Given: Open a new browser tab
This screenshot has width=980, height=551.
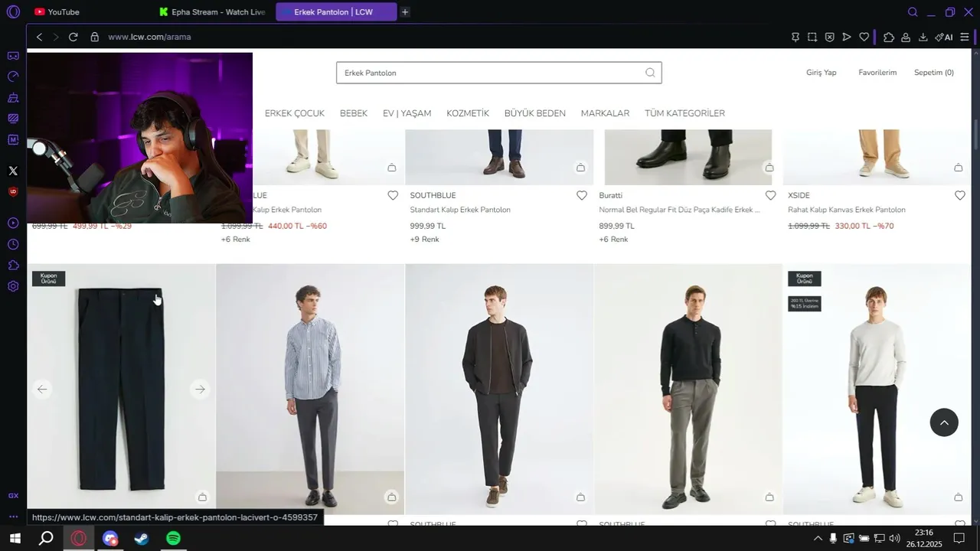Looking at the screenshot, I should pos(405,11).
